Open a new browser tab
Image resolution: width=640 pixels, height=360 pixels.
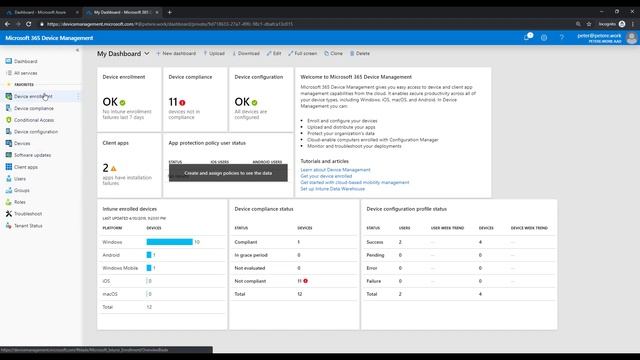click(169, 12)
